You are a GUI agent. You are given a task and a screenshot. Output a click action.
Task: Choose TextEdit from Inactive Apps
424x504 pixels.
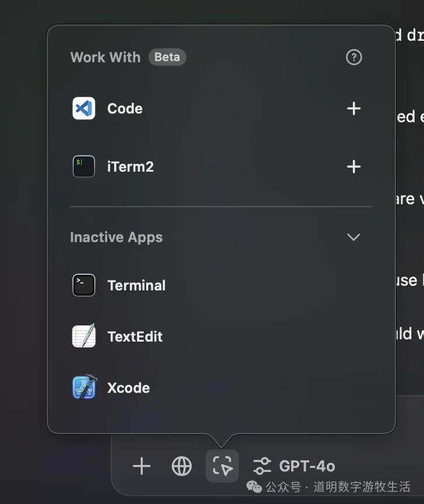(x=135, y=337)
